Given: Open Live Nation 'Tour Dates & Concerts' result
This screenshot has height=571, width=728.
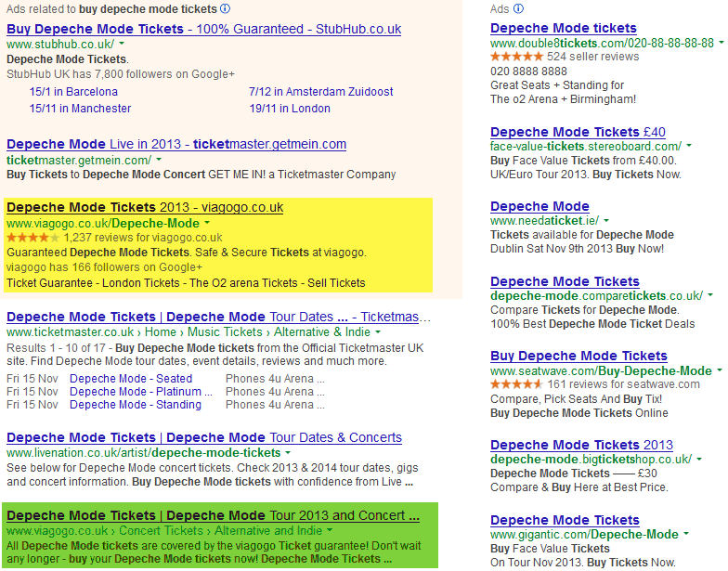Looking at the screenshot, I should [204, 438].
